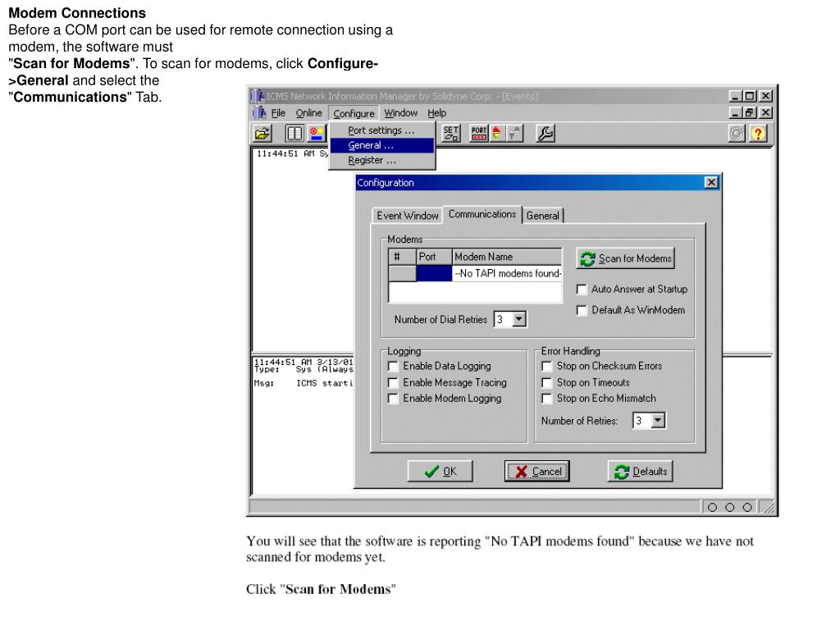Open Number of Dial Retries dropdown
Viewport: 840px width, 630px height.
tap(518, 319)
